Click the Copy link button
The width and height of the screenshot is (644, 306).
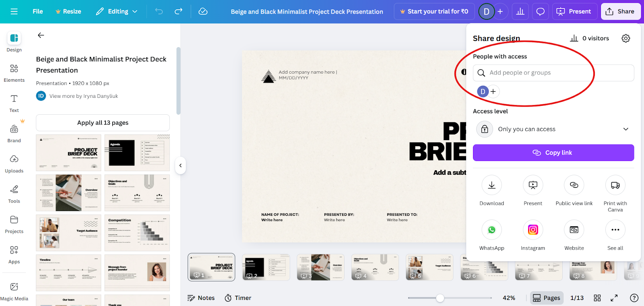[x=553, y=153]
